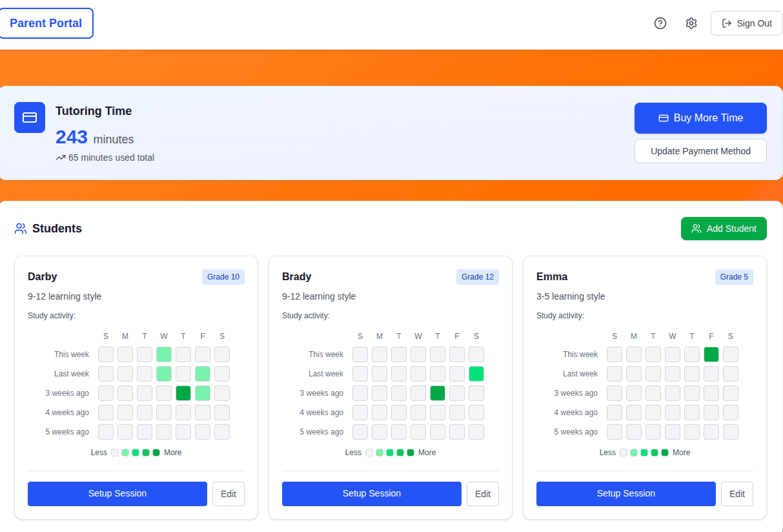
Task: Select Emma's green Friday square for this week
Action: 711,354
